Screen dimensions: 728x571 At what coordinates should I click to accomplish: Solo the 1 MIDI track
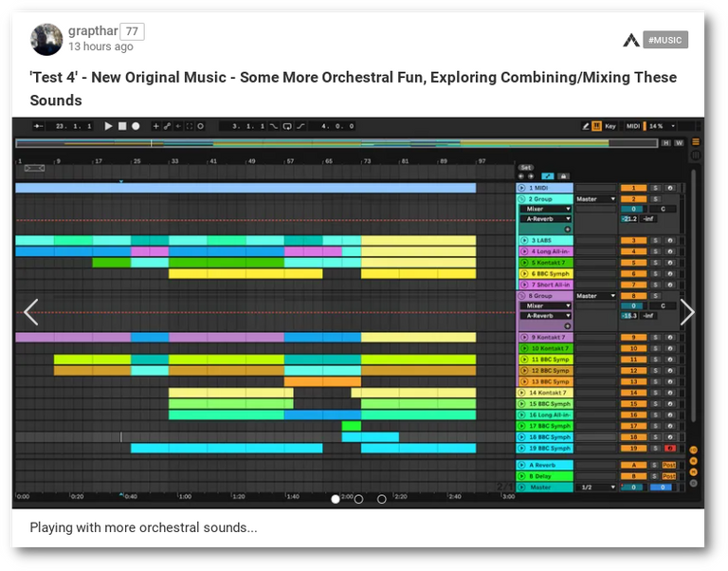point(656,188)
